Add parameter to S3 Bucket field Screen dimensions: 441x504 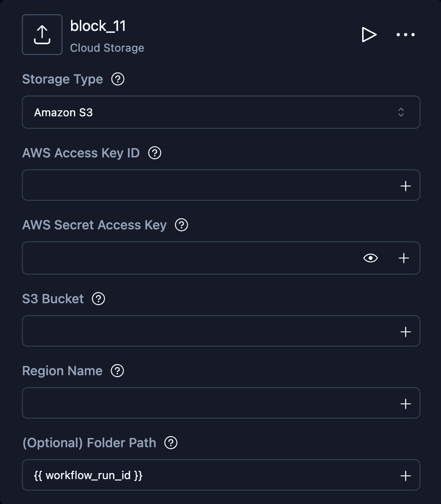click(x=405, y=332)
